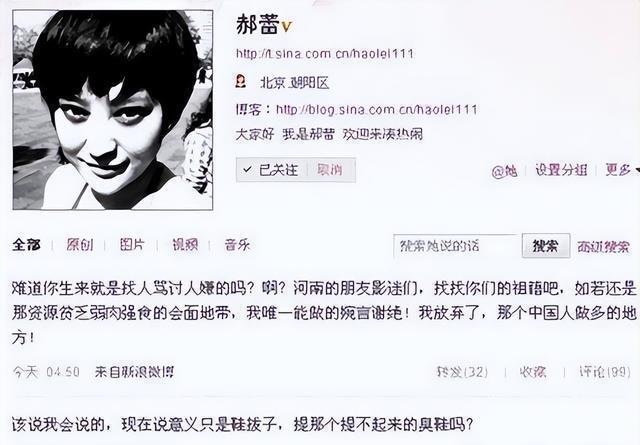Image resolution: width=640 pixels, height=445 pixels.
Task: Open the 高级搜索 advanced search link
Action: pyautogui.click(x=603, y=247)
